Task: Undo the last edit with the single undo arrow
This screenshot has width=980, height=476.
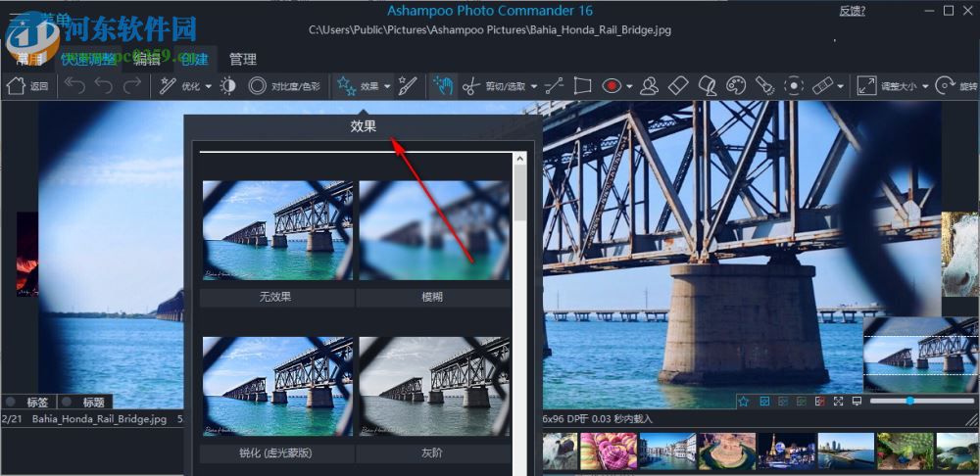Action: tap(104, 86)
